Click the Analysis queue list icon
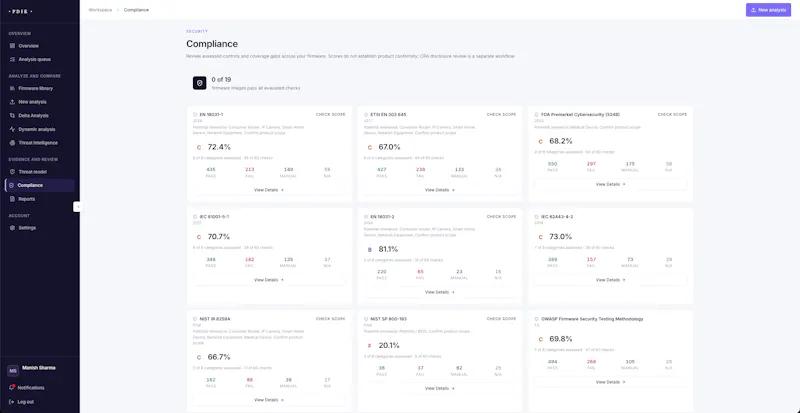Screen dimensions: 800x413 point(12,59)
